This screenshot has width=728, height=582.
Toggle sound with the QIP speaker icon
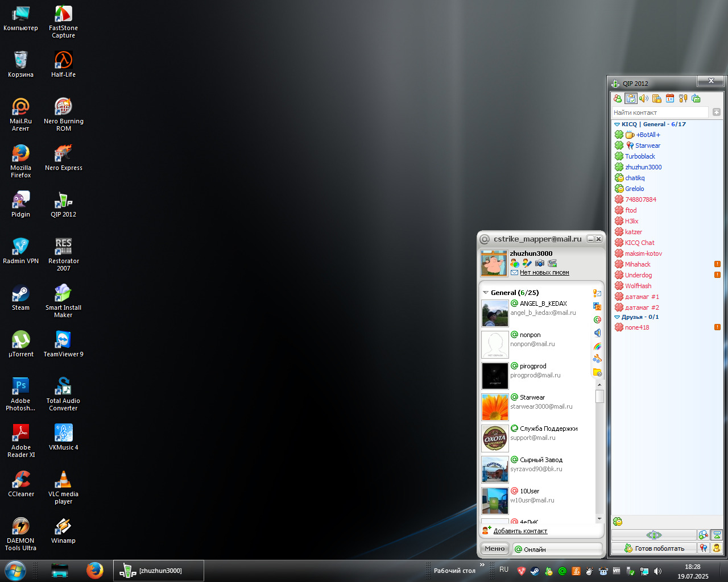pyautogui.click(x=644, y=98)
